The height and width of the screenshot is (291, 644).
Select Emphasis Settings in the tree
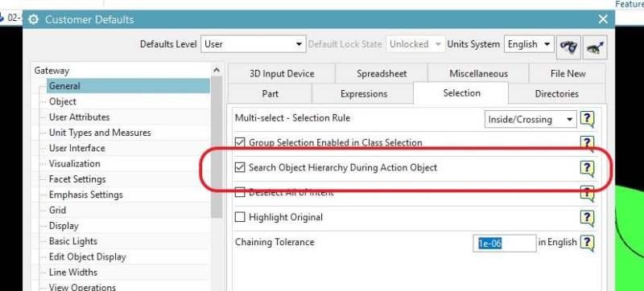click(x=86, y=195)
